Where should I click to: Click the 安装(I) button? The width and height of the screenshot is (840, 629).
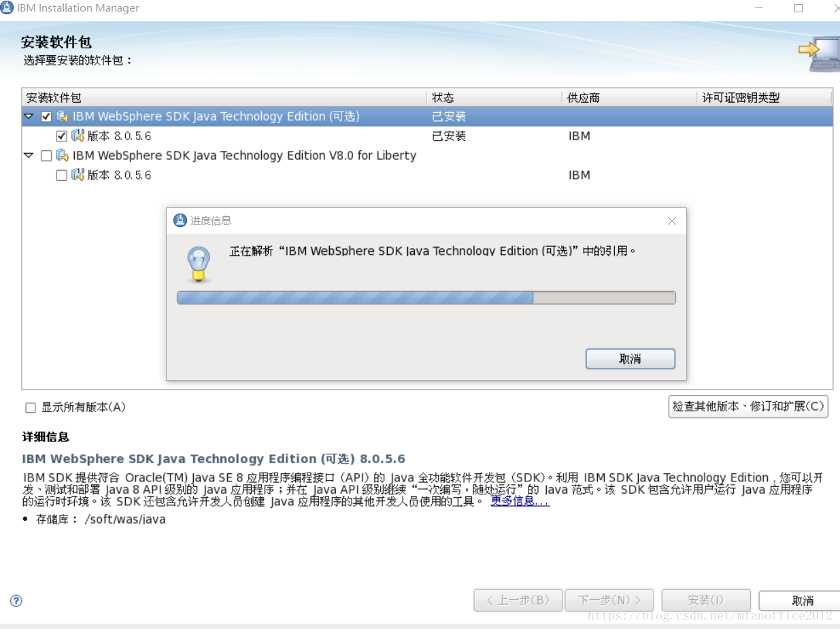(x=706, y=600)
